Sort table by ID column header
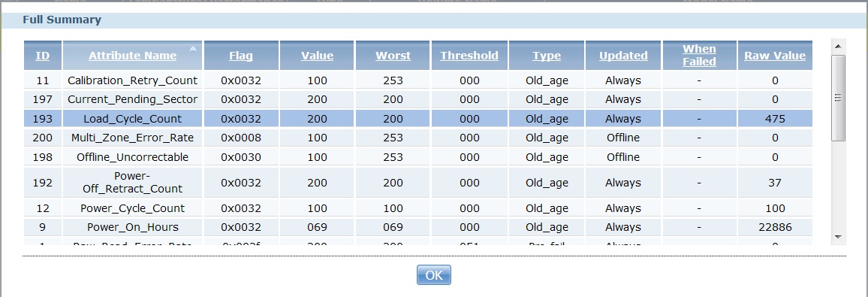Viewport: 868px width, 297px height. [43, 56]
